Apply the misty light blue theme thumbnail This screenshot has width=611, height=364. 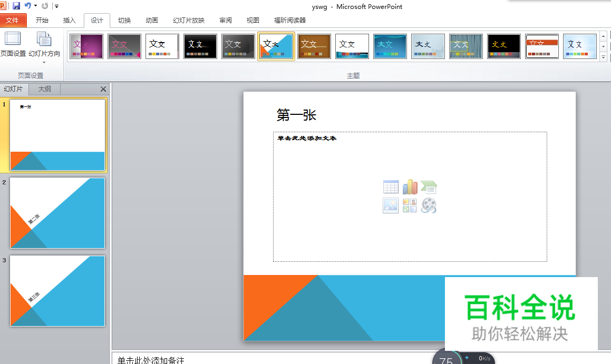pyautogui.click(x=428, y=46)
